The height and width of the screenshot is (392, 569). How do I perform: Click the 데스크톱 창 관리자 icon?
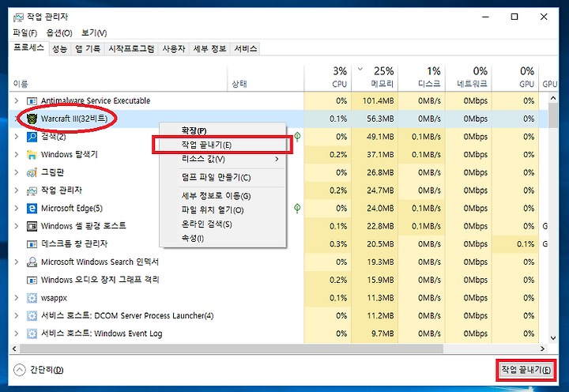click(32, 244)
